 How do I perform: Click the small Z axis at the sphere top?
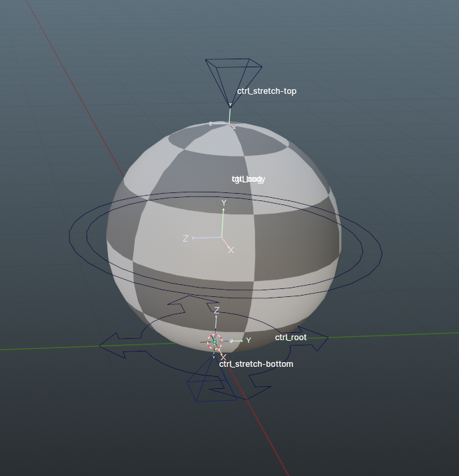[212, 123]
